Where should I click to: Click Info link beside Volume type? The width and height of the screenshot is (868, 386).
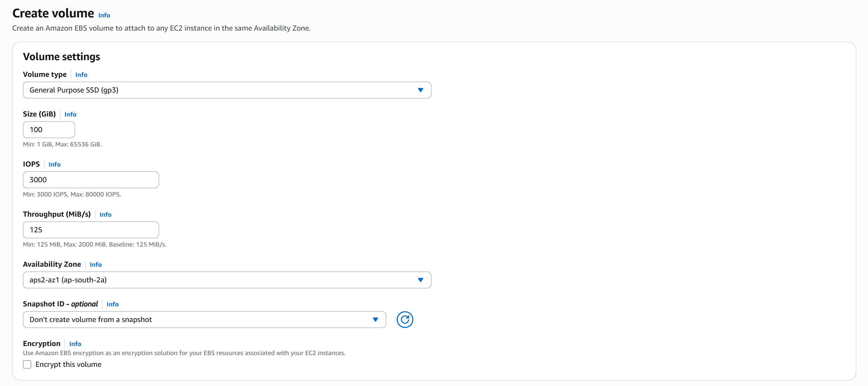(81, 75)
